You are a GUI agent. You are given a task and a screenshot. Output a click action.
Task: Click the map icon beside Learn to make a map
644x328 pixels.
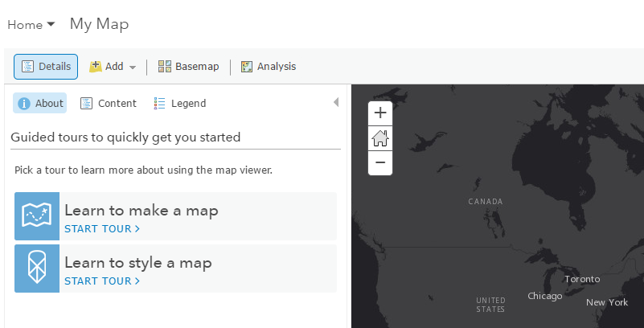pyautogui.click(x=37, y=216)
